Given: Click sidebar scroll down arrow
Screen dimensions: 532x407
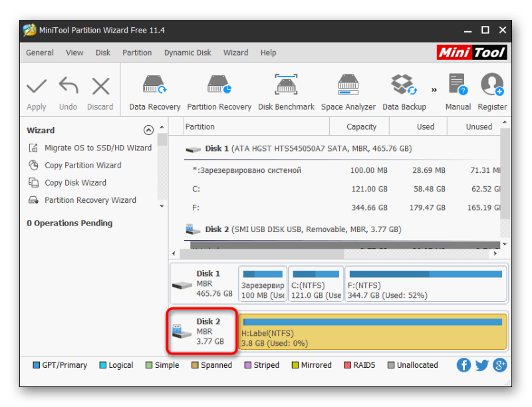Looking at the screenshot, I should 162,206.
